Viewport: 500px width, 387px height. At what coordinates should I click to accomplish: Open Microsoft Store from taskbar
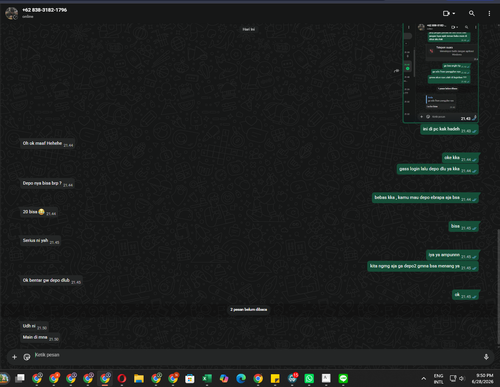[x=190, y=379]
